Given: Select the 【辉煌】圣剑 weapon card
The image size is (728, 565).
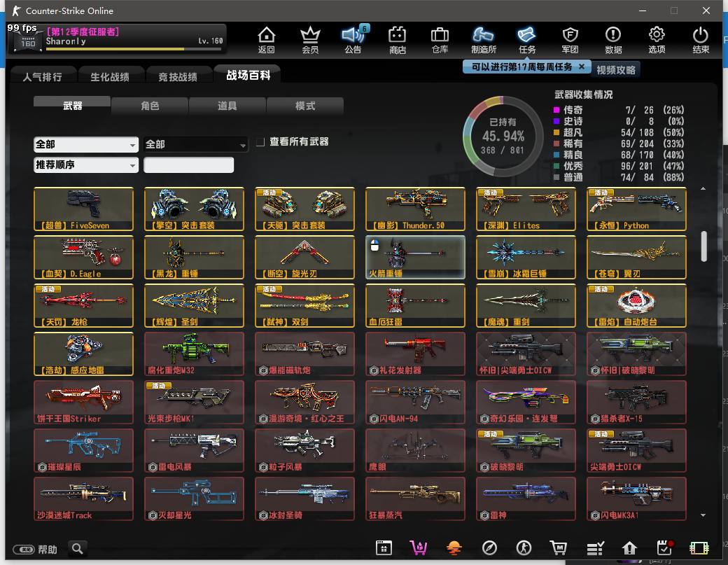Looking at the screenshot, I should (194, 305).
